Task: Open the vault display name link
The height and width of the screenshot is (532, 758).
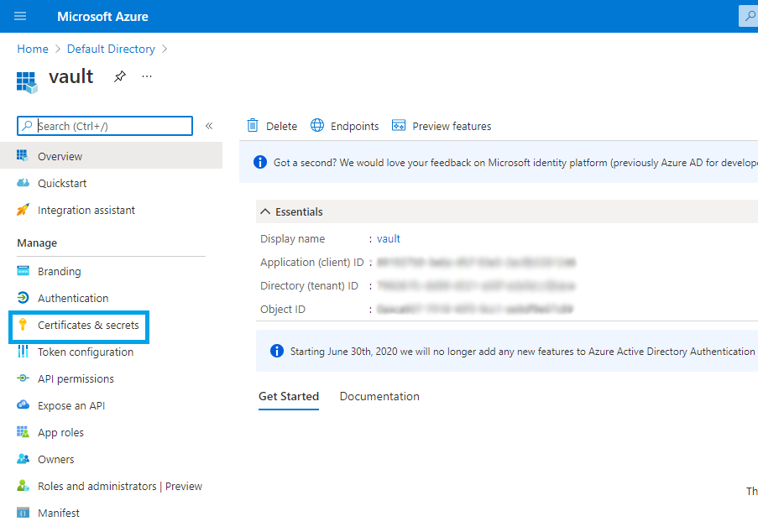Action: (388, 238)
